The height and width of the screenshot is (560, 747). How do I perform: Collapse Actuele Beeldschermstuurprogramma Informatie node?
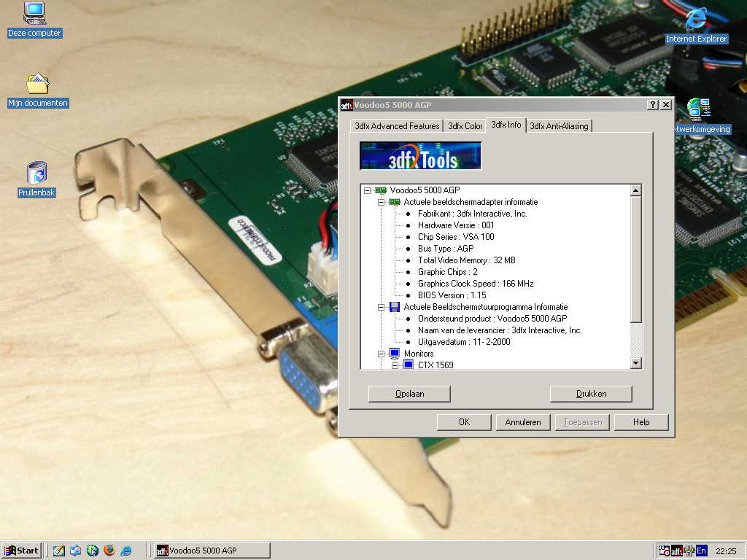381,307
